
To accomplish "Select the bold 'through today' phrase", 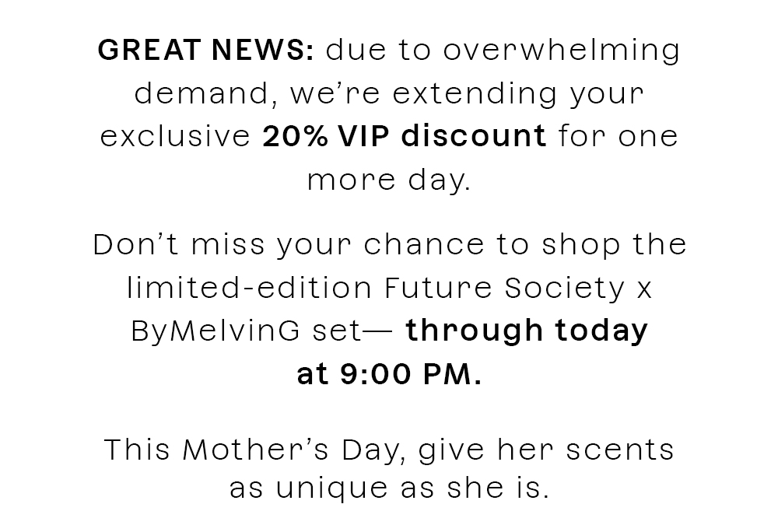I will [527, 331].
